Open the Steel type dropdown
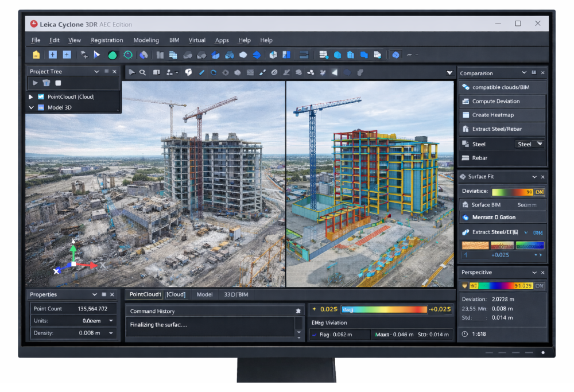The height and width of the screenshot is (392, 574). pos(529,144)
